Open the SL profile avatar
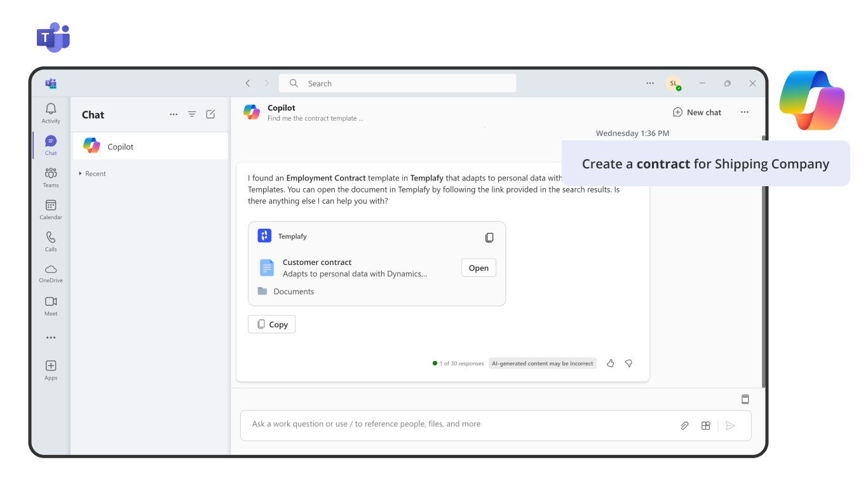The width and height of the screenshot is (868, 488). click(x=674, y=83)
